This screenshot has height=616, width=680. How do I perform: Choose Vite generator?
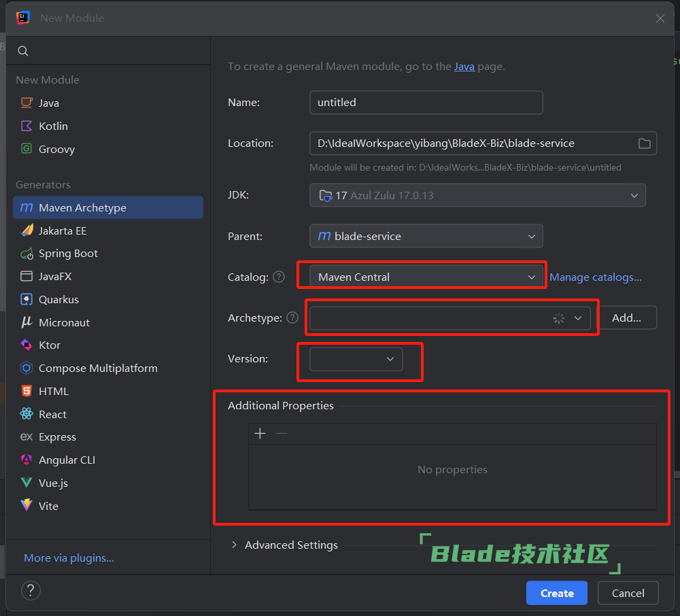(108, 506)
